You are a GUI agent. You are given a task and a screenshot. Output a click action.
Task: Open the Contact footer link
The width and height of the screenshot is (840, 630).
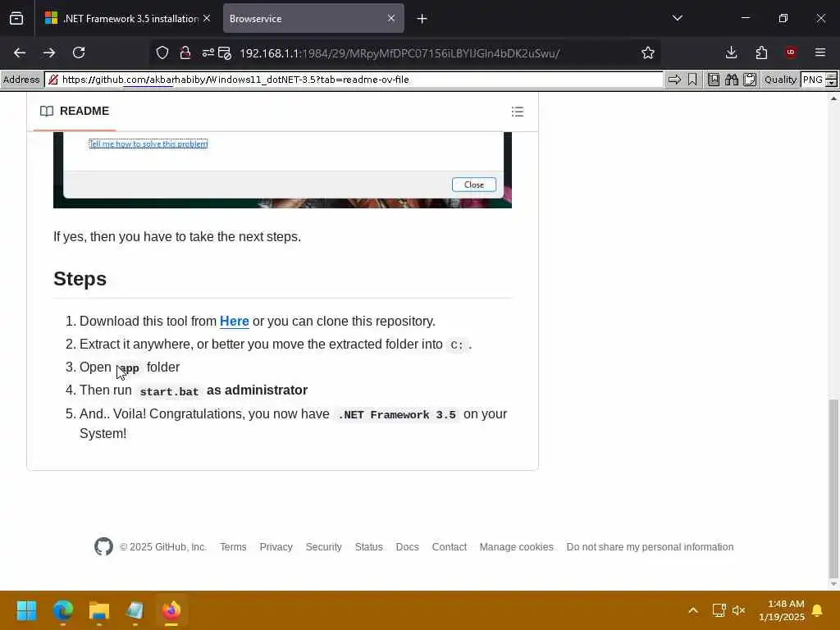coord(449,547)
